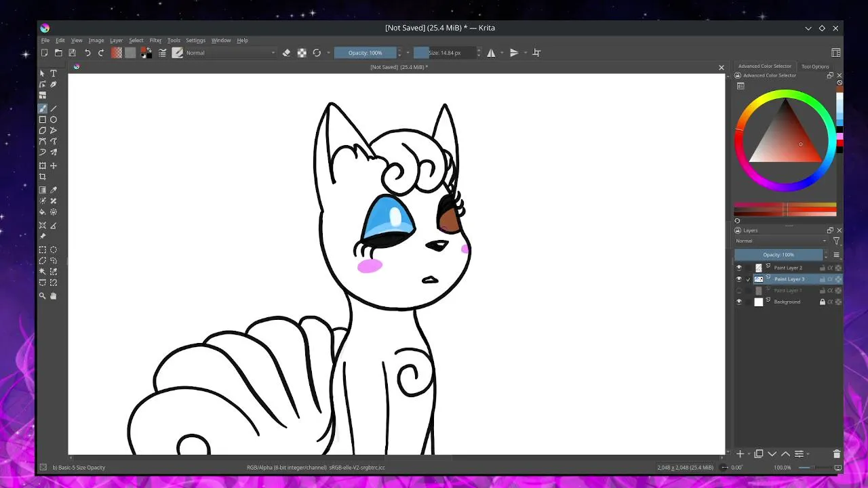Open the brush preset chooser
868x488 pixels.
pos(178,53)
